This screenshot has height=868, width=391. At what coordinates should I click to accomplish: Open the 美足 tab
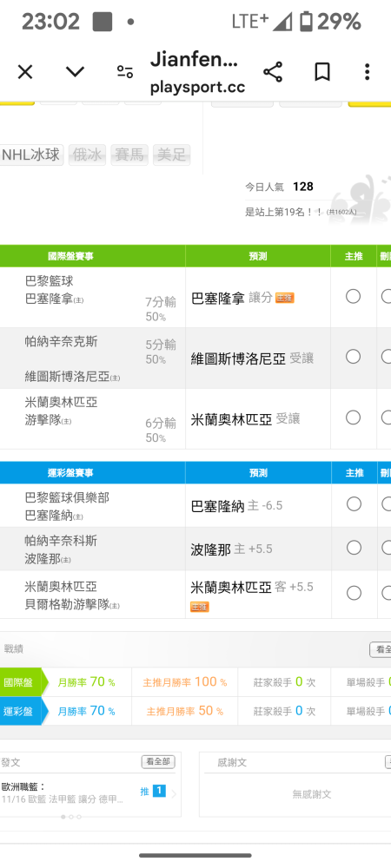pos(172,155)
